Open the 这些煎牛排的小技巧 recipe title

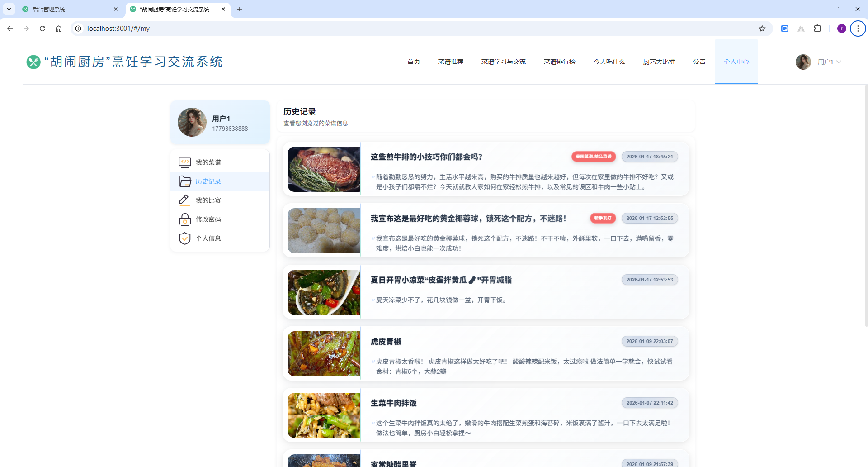coord(426,157)
